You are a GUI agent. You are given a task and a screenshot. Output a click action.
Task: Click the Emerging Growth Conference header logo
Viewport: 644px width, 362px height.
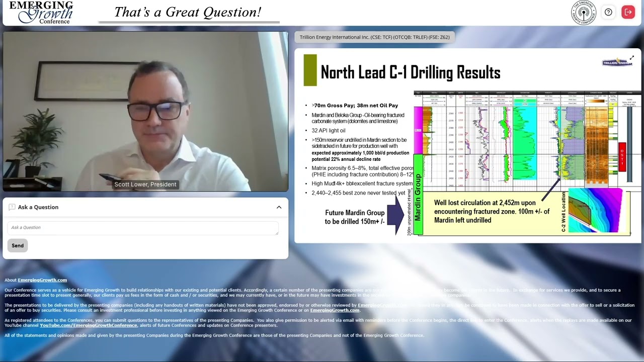(x=41, y=13)
